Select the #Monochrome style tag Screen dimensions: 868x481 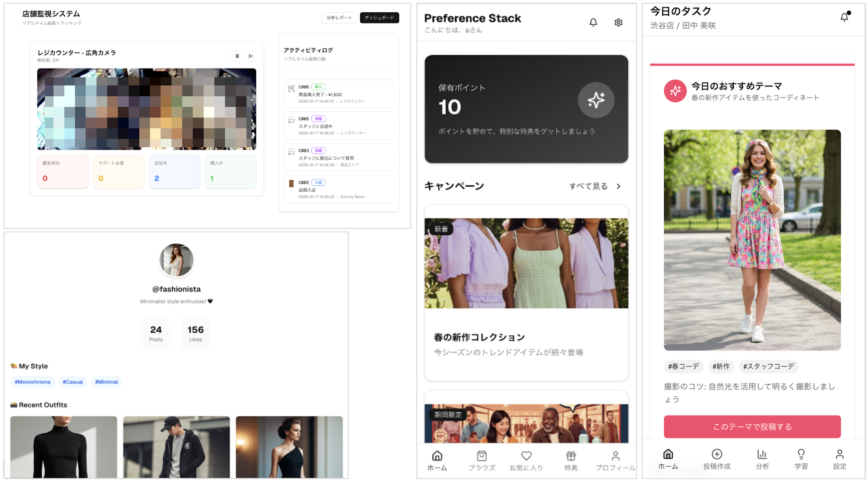[33, 382]
